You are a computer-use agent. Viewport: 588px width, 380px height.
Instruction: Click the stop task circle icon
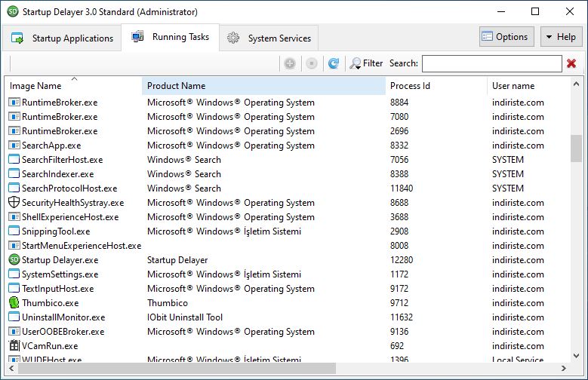pos(311,63)
